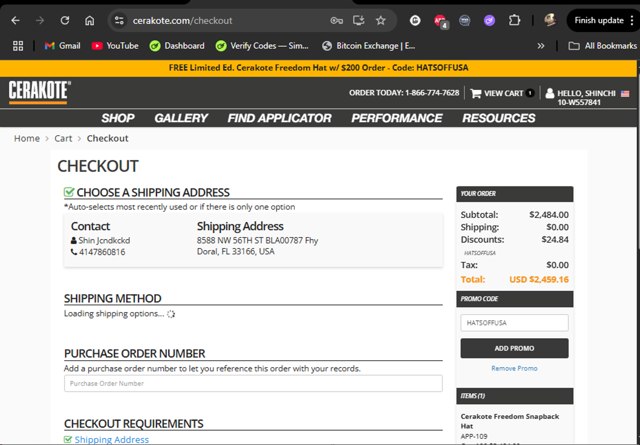Click the Cerakote logo

pyautogui.click(x=40, y=92)
